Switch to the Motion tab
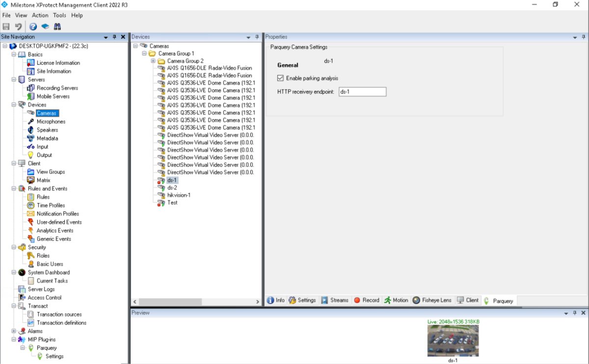Viewport: 589px width, 364px height. click(396, 300)
